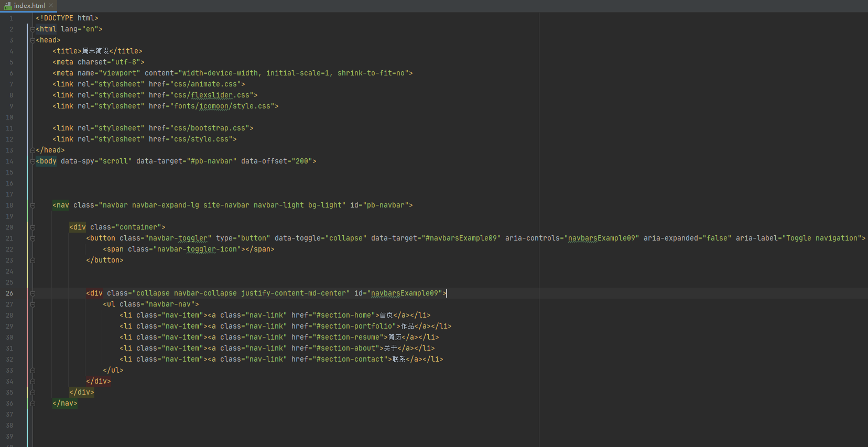Fold the nav element on line 18
The height and width of the screenshot is (447, 868).
click(32, 205)
